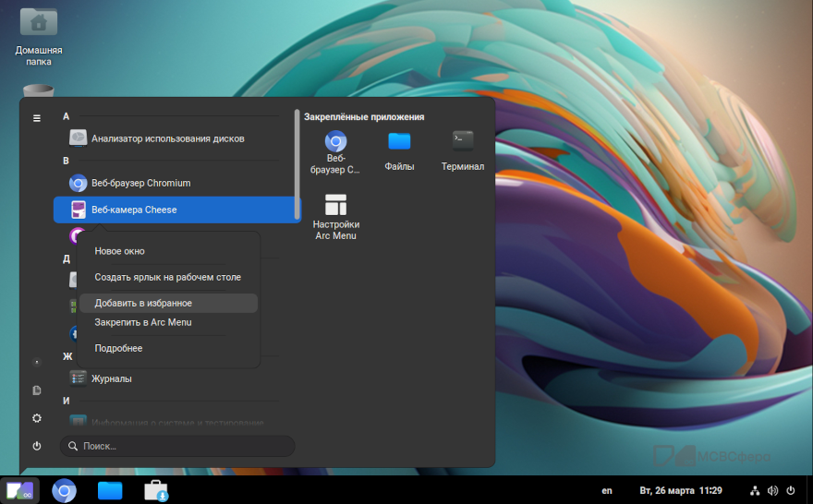Open software installer icon in taskbar
813x504 pixels.
pyautogui.click(x=155, y=491)
